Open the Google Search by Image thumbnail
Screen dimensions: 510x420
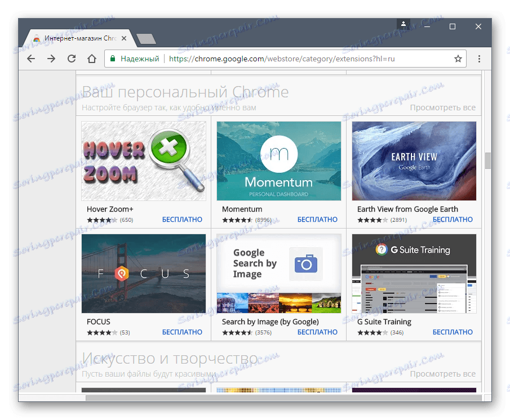pyautogui.click(x=279, y=274)
